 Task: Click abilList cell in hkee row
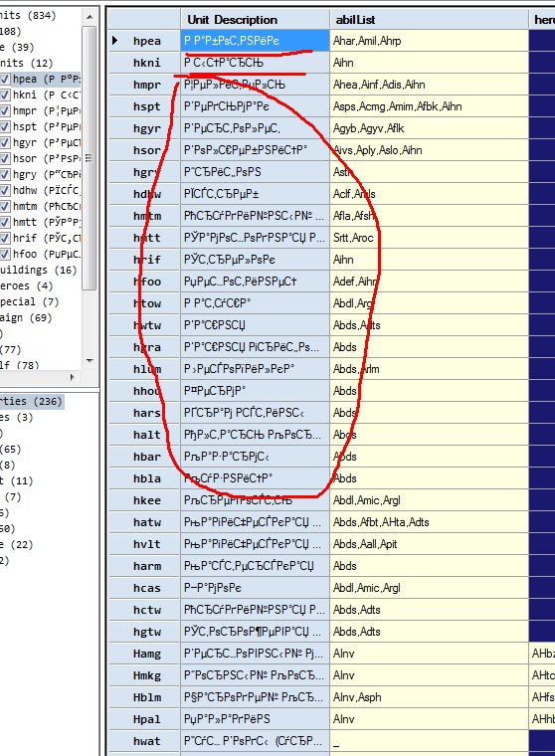(429, 500)
